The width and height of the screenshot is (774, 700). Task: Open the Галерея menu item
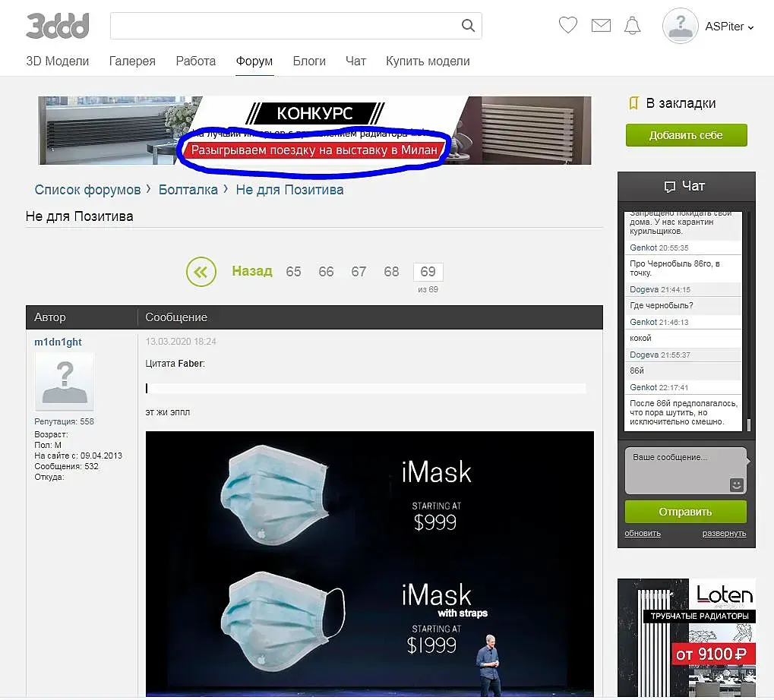(x=132, y=61)
